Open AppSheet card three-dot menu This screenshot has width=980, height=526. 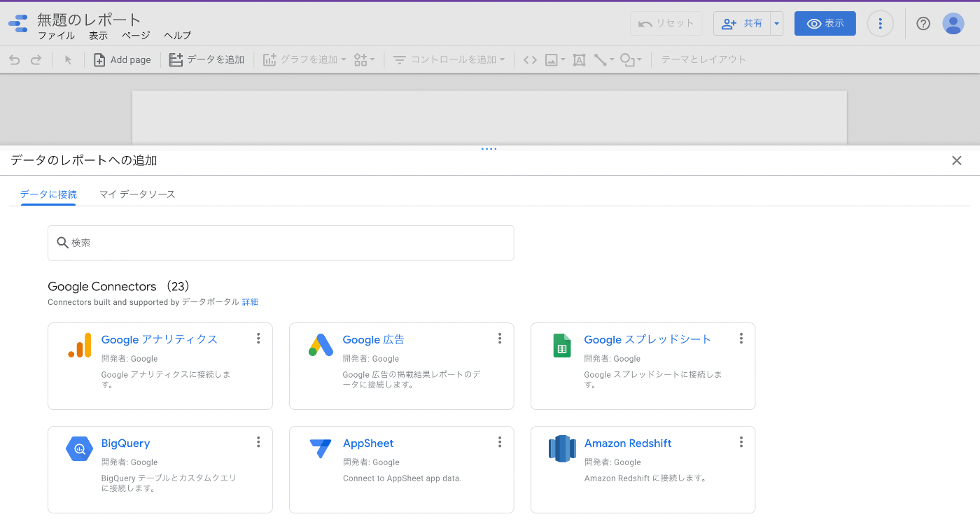click(500, 442)
